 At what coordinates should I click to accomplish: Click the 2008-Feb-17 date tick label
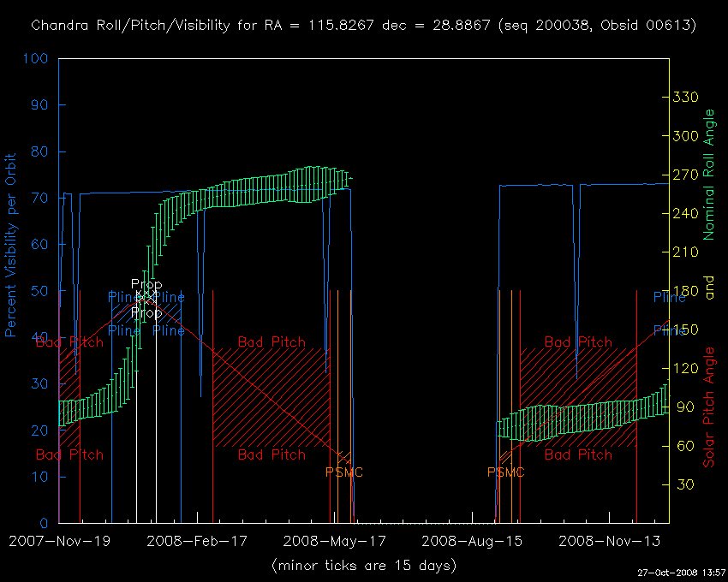point(196,541)
